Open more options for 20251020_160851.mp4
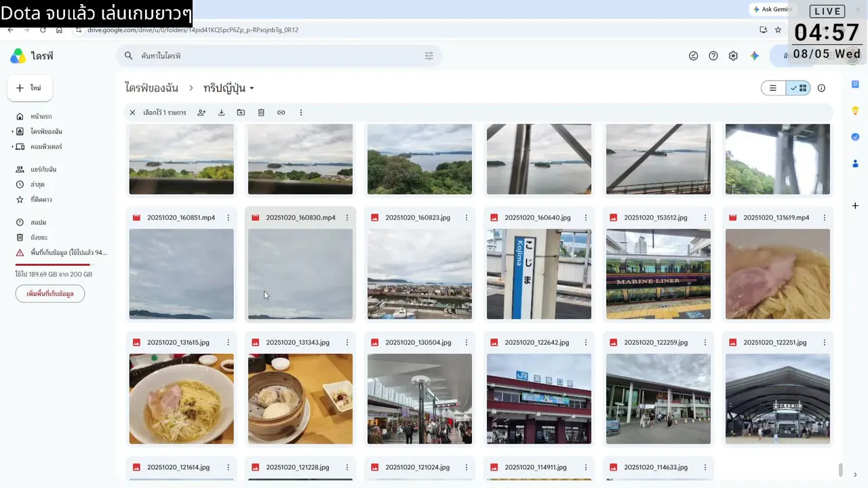The height and width of the screenshot is (488, 868). pyautogui.click(x=228, y=218)
